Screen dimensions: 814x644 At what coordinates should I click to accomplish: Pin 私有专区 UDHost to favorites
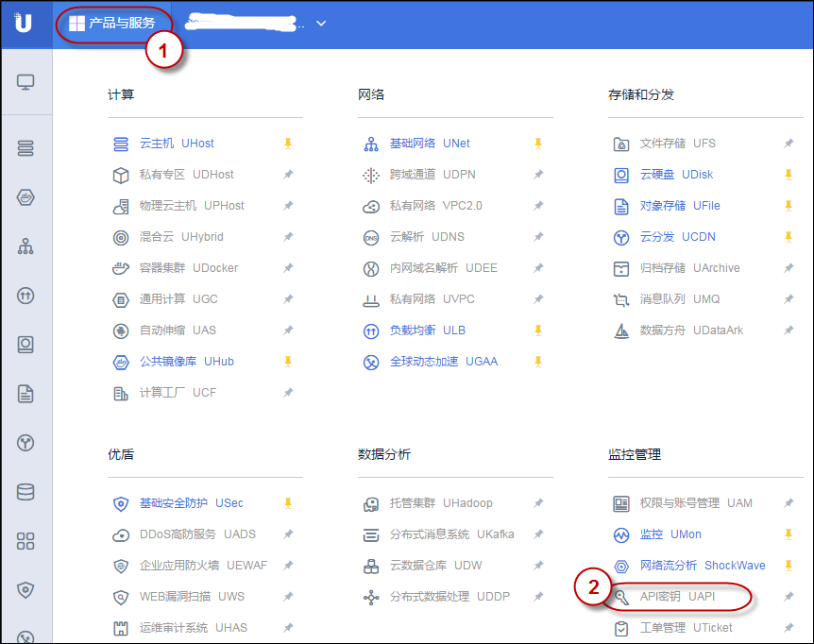[288, 175]
